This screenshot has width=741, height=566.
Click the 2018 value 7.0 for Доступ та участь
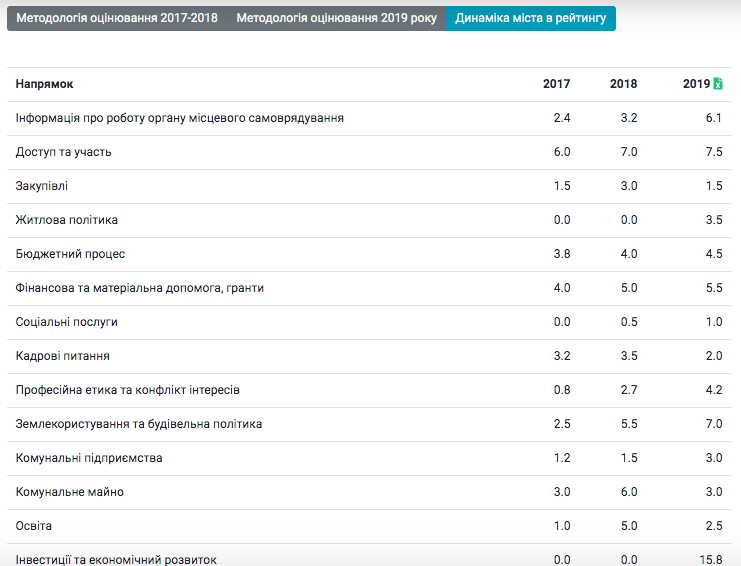pyautogui.click(x=629, y=152)
